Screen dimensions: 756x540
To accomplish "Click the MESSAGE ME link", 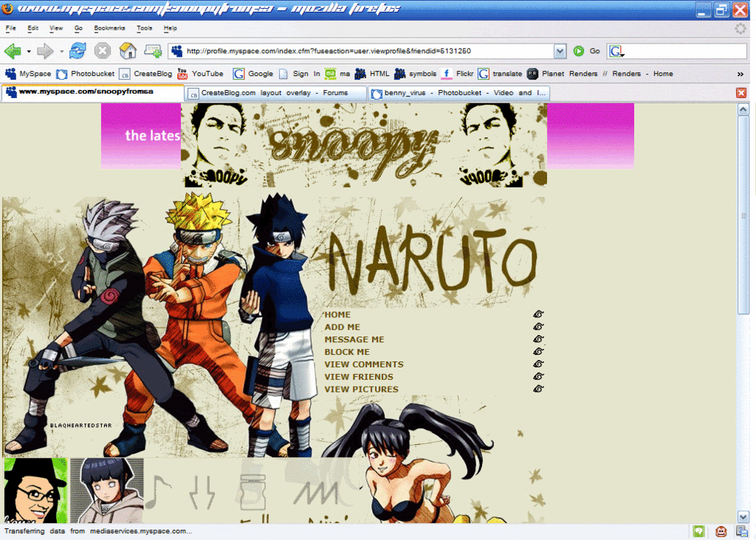I will [354, 339].
